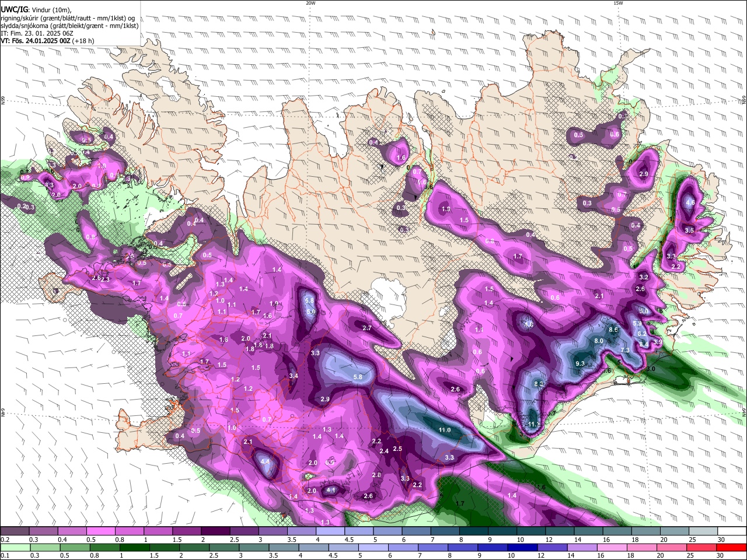Select the 'rigning/skúrir (grænt/blátt/rautt' legend description line

tap(67, 17)
